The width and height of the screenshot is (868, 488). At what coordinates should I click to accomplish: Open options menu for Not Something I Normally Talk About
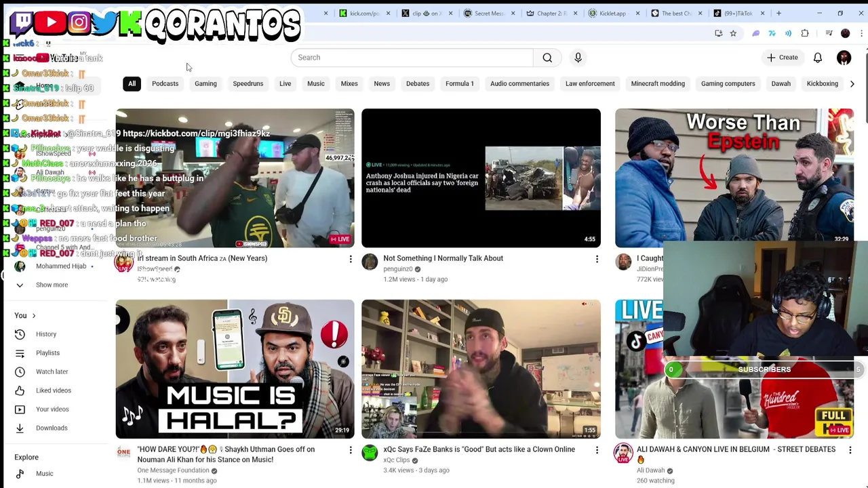[597, 259]
